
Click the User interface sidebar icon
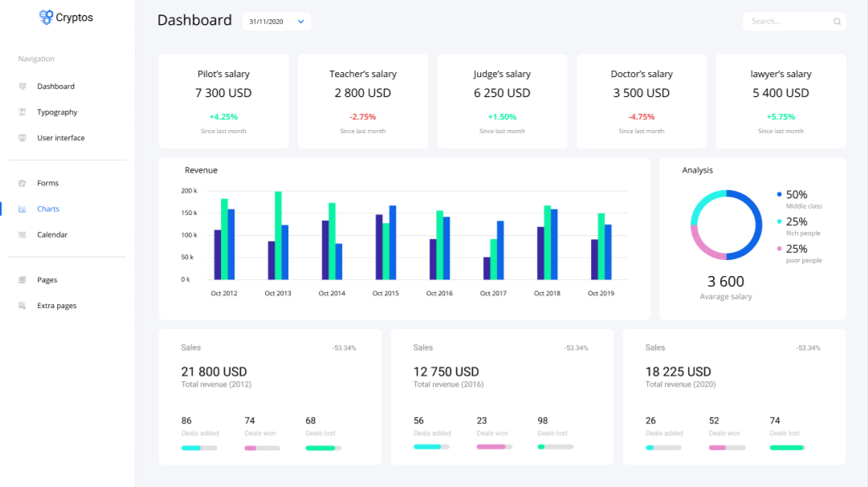tap(22, 138)
